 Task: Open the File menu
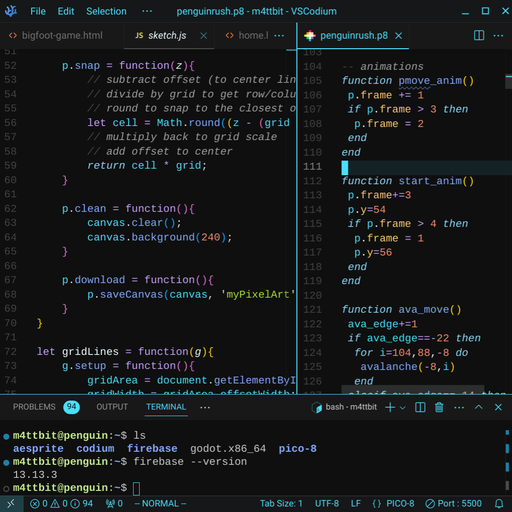[38, 11]
